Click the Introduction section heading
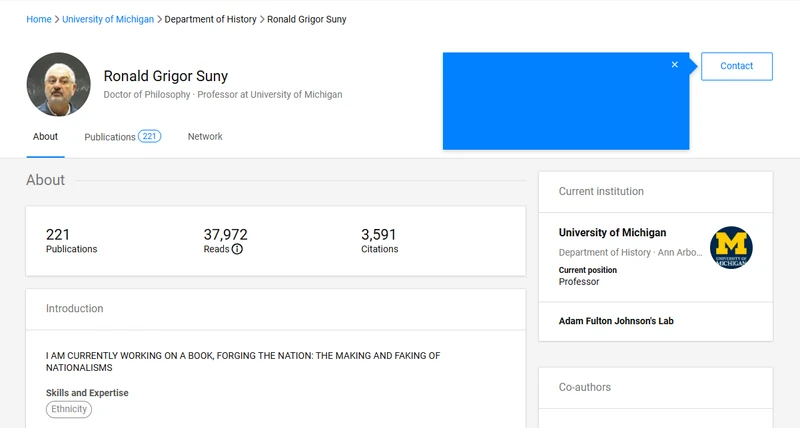 (74, 309)
